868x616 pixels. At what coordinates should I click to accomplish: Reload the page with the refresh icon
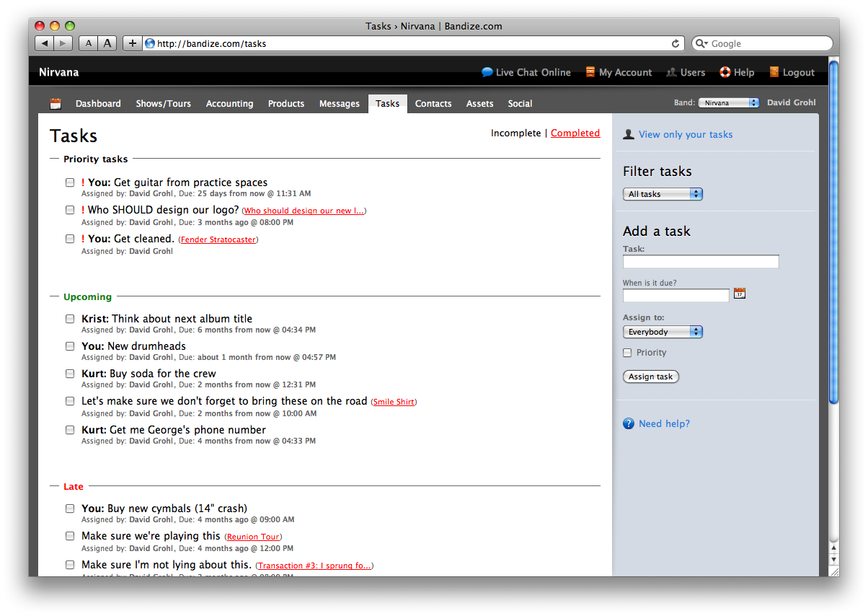pos(676,43)
